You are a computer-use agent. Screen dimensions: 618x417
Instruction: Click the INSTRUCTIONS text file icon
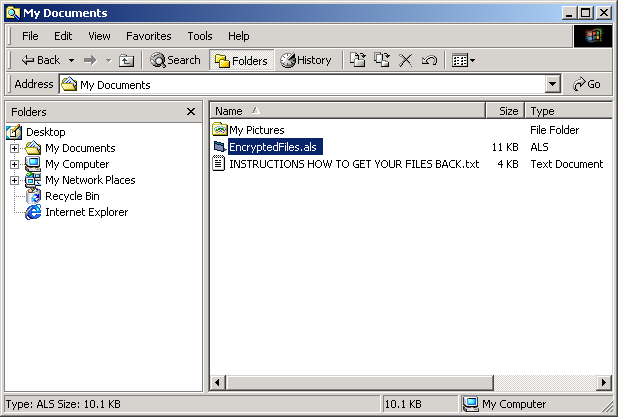[x=219, y=163]
